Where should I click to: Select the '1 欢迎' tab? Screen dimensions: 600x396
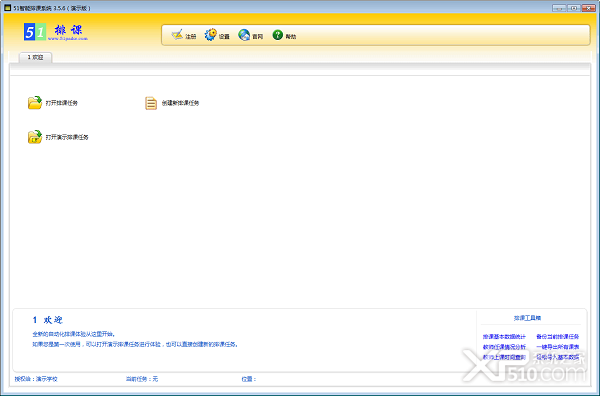(35, 57)
